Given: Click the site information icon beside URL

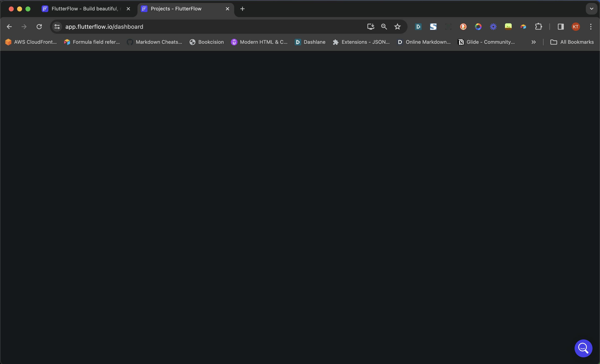Looking at the screenshot, I should click(57, 26).
